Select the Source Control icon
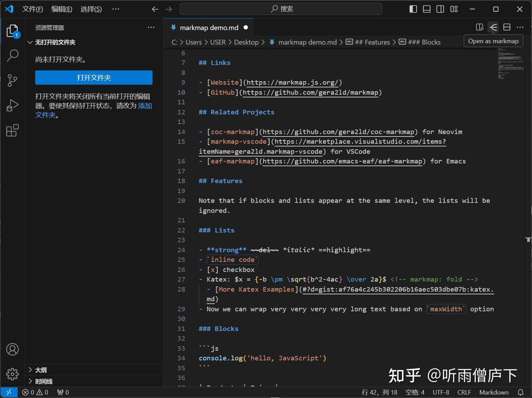This screenshot has height=398, width=532. 12,80
